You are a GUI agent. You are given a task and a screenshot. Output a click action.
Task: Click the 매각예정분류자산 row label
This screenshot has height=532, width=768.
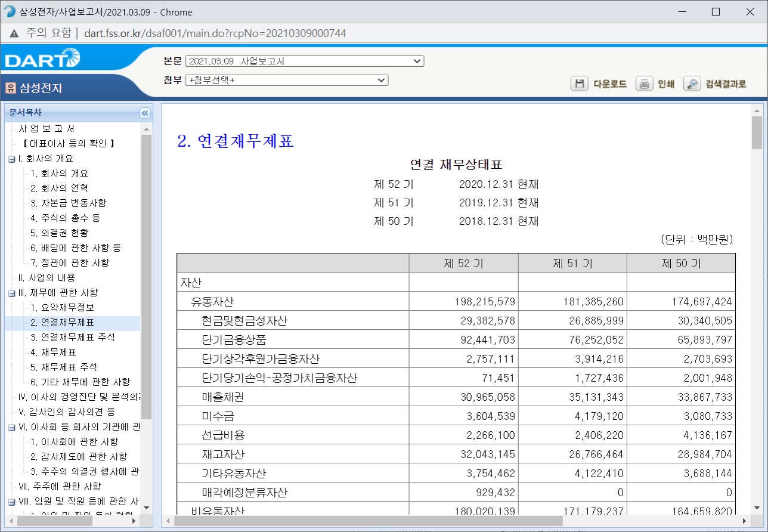245,493
